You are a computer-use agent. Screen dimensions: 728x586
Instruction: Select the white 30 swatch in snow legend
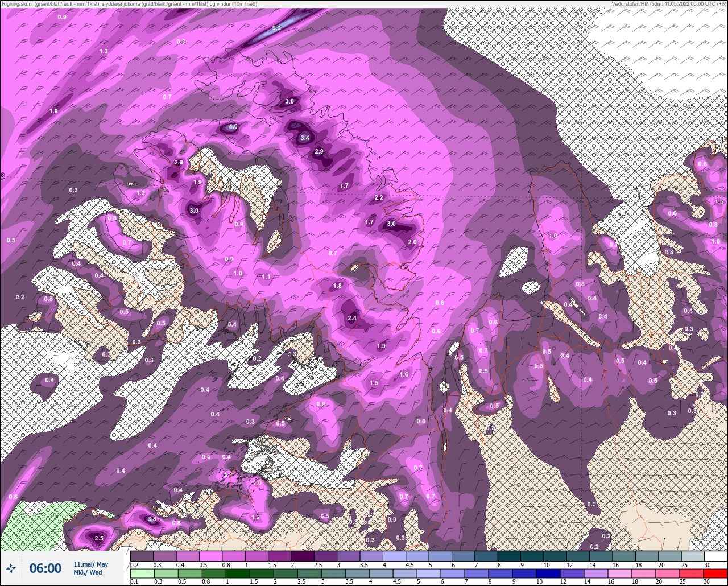point(715,556)
